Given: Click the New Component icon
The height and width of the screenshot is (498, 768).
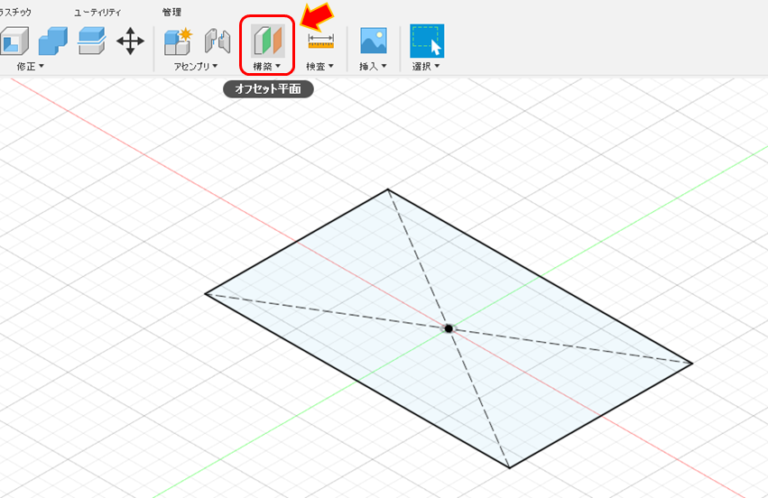Looking at the screenshot, I should pyautogui.click(x=178, y=40).
